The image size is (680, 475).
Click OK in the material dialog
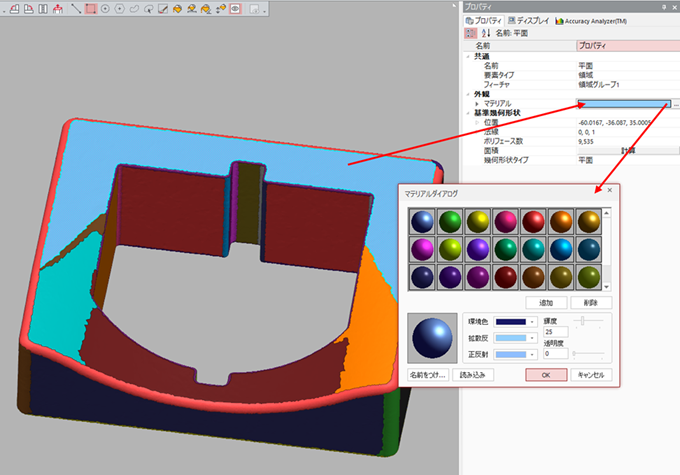(x=546, y=375)
